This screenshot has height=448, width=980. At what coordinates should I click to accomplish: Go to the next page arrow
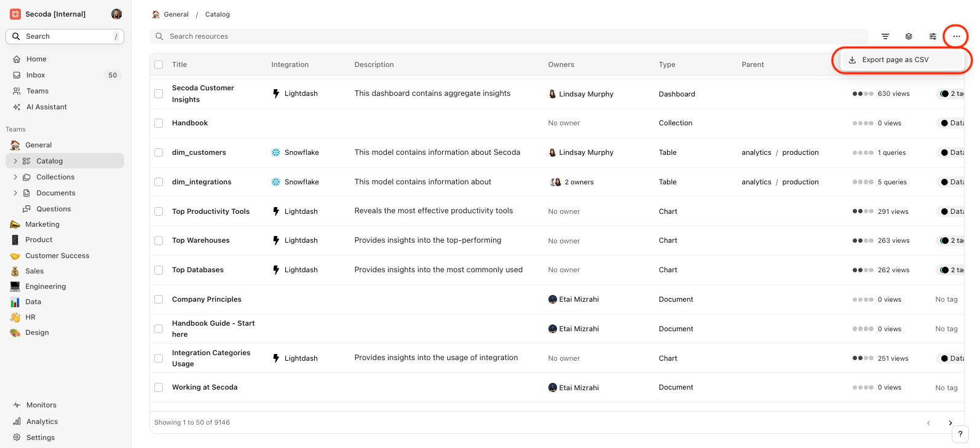point(950,423)
